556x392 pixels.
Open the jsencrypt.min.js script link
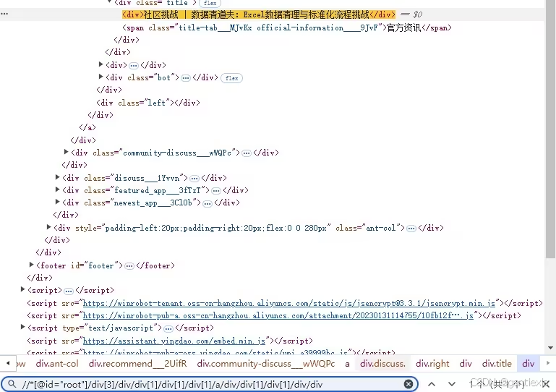coord(289,304)
